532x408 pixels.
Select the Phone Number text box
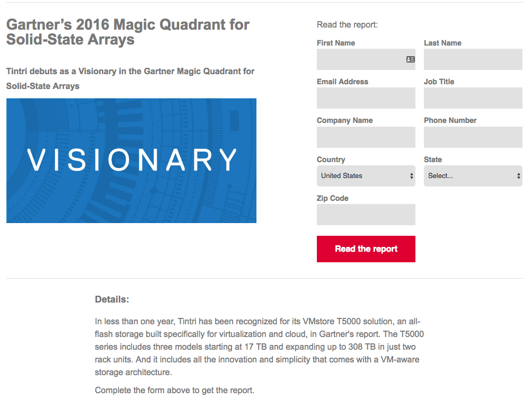point(473,137)
